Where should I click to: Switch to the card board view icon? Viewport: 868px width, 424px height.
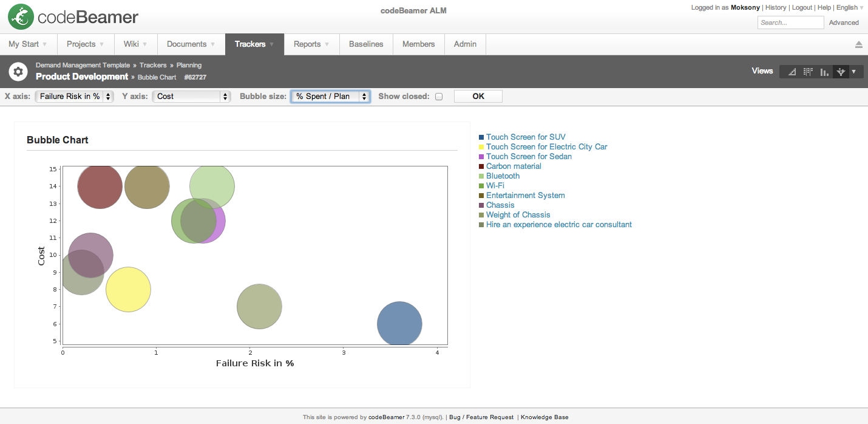click(x=808, y=72)
